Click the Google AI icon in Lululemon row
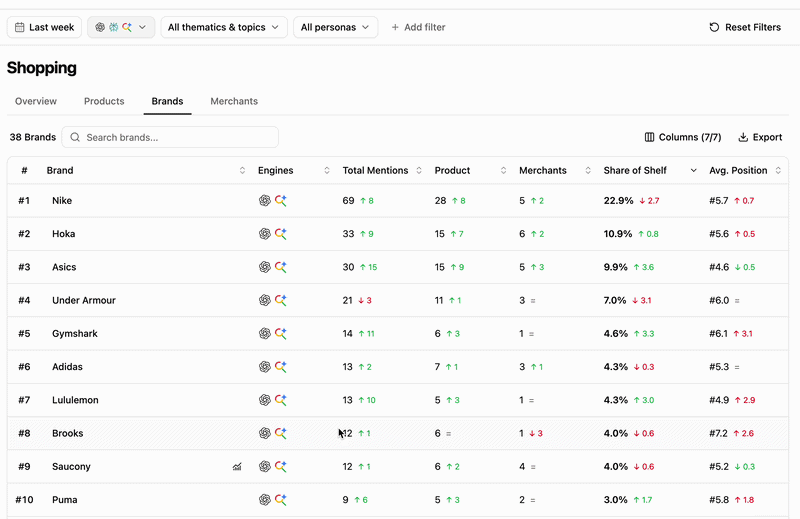Viewport: 800px width, 519px height. coord(281,400)
